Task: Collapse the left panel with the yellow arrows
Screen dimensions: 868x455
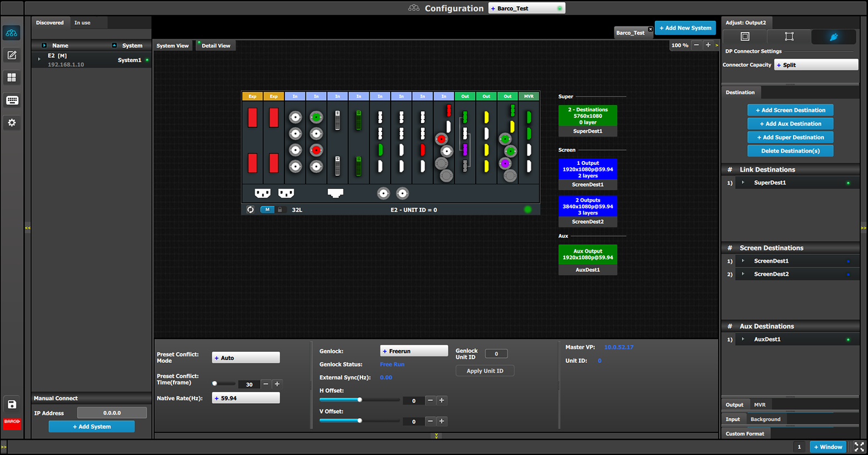Action: tap(28, 228)
